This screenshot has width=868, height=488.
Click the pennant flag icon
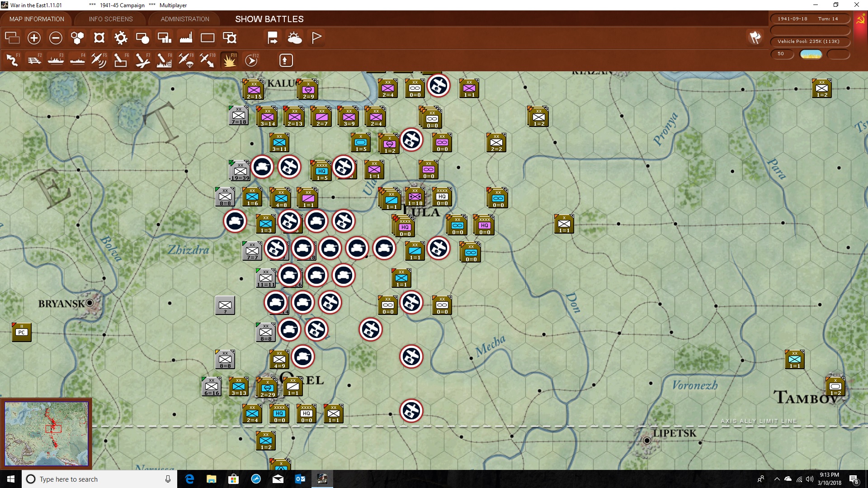pyautogui.click(x=316, y=38)
